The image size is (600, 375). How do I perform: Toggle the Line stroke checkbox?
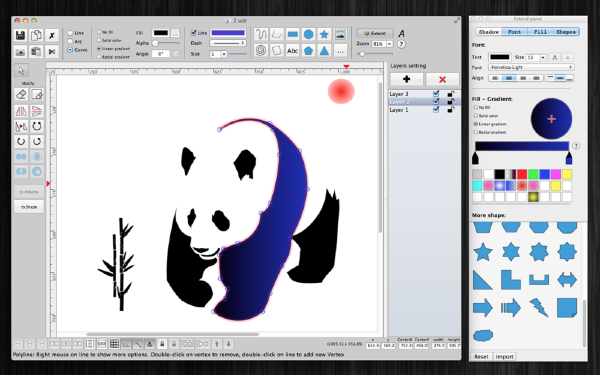(x=194, y=33)
